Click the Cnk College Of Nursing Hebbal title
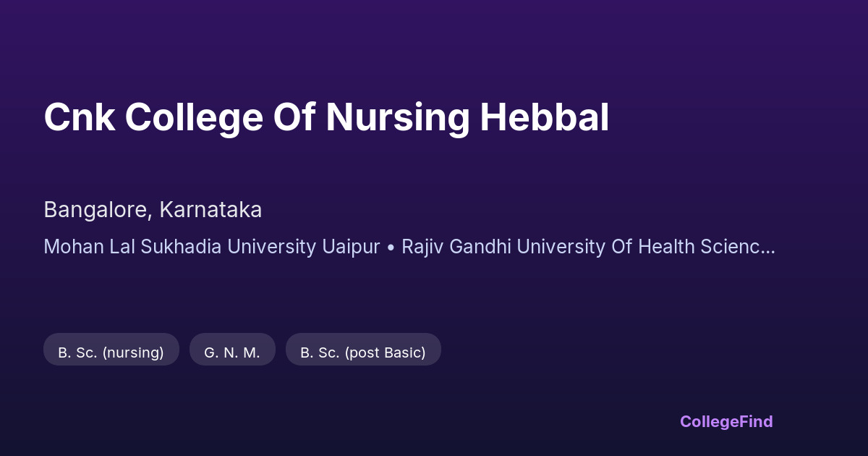Screen dimensions: 868x456 point(325,118)
